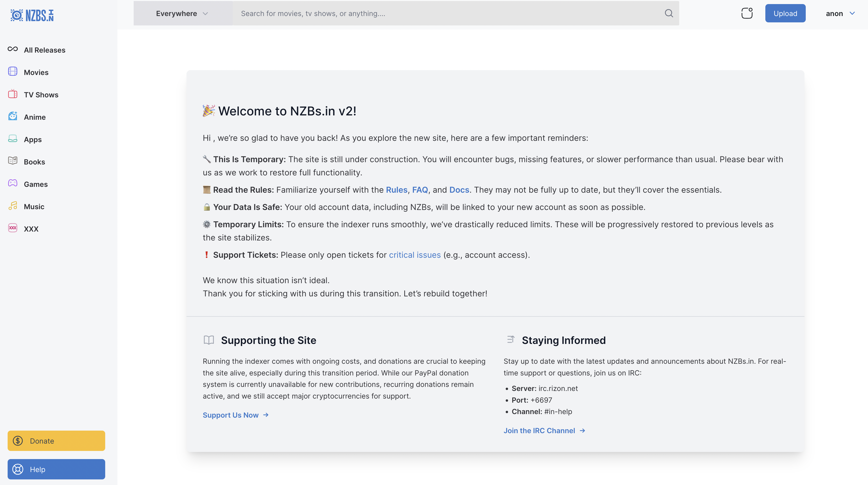Open the FAQ link

[420, 190]
